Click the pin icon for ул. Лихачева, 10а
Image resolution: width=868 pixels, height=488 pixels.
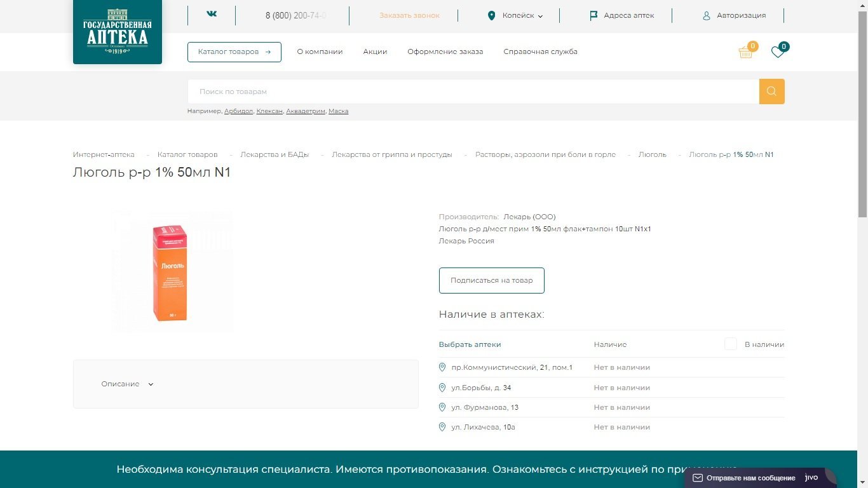point(442,427)
